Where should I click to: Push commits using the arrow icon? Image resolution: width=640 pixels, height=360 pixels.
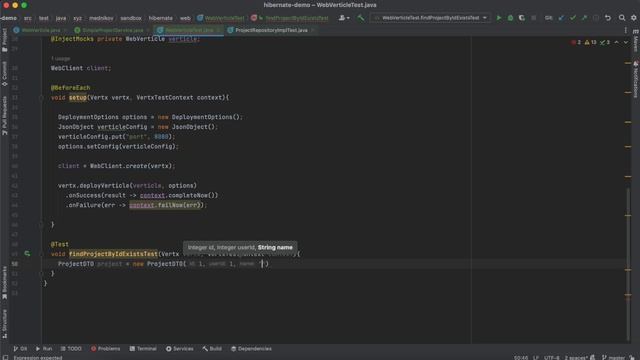(x=584, y=18)
